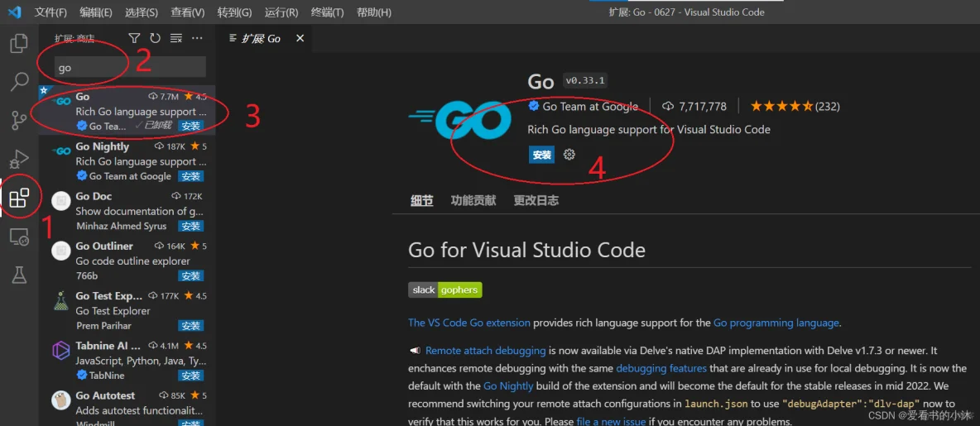The width and height of the screenshot is (980, 426).
Task: Open the 运行(R) menu
Action: (281, 12)
